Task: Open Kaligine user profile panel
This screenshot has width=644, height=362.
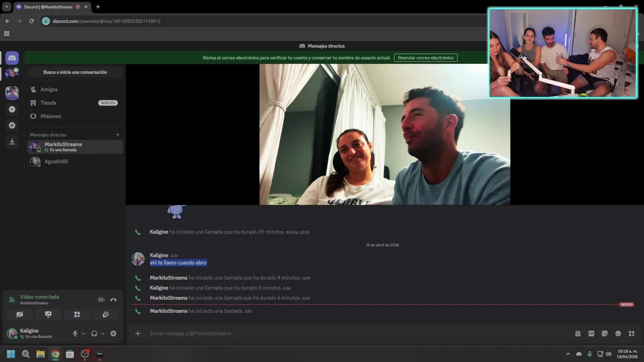Action: (x=36, y=333)
